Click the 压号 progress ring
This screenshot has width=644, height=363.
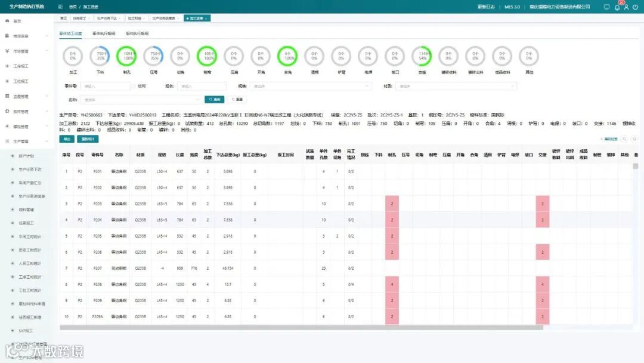coord(154,56)
